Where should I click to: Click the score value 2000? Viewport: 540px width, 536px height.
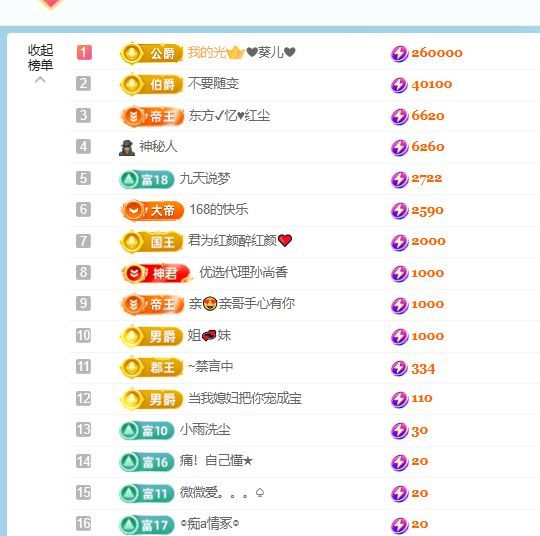click(x=428, y=241)
